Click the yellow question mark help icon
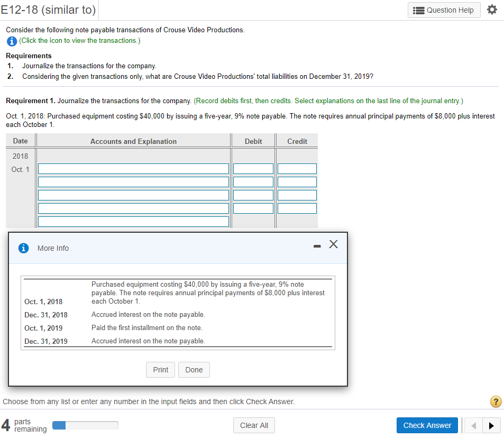The height and width of the screenshot is (438, 504). (495, 401)
